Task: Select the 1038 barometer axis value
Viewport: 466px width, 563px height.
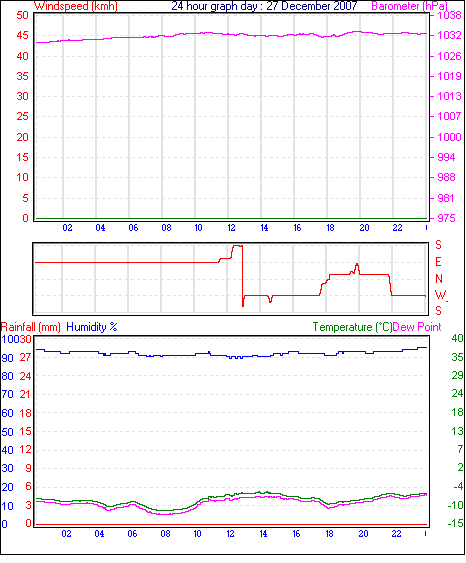Action: tap(449, 15)
